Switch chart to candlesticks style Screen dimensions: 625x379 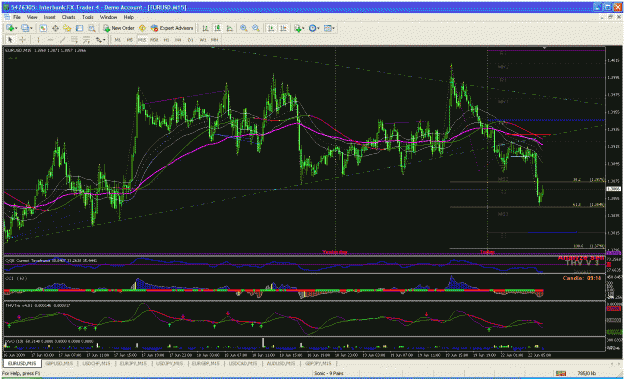tap(218, 28)
